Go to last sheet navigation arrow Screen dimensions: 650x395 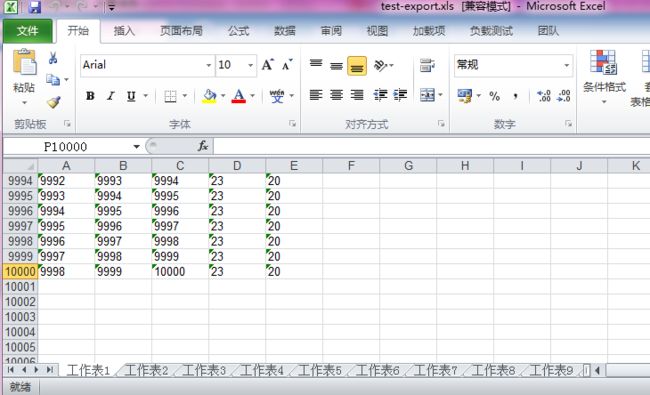point(49,370)
